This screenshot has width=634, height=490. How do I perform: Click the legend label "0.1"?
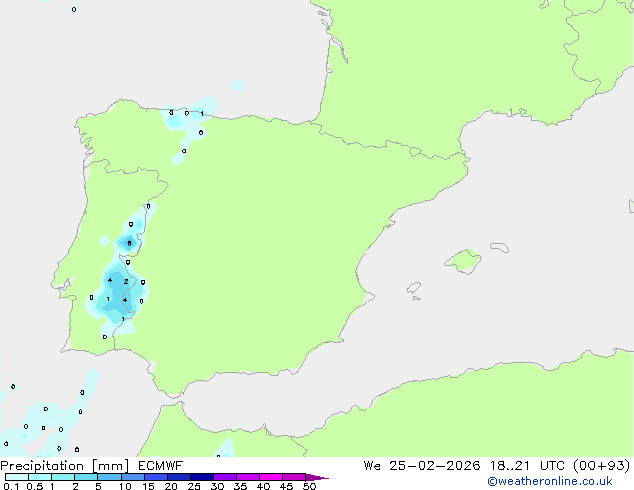point(11,486)
